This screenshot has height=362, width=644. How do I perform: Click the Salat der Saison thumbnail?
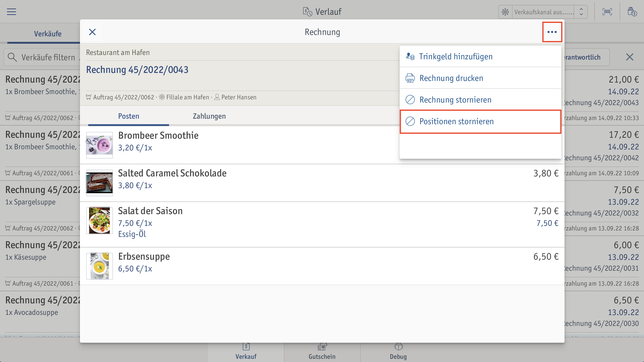[99, 220]
